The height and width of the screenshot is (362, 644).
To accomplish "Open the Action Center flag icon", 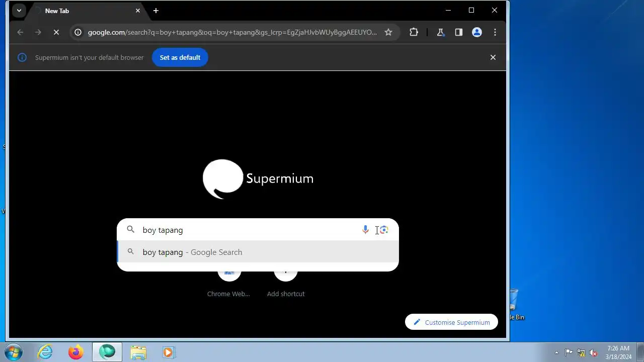I will (x=569, y=352).
